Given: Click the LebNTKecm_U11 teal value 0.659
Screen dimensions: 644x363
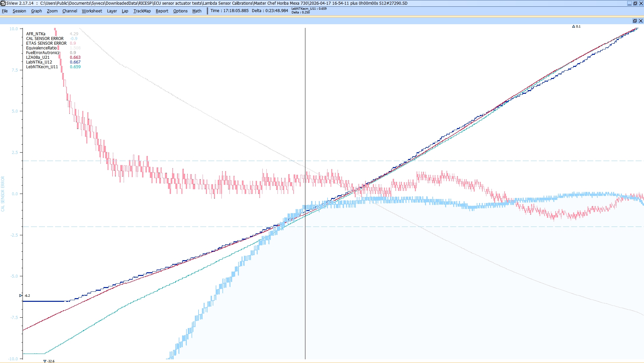Looking at the screenshot, I should pyautogui.click(x=75, y=67).
